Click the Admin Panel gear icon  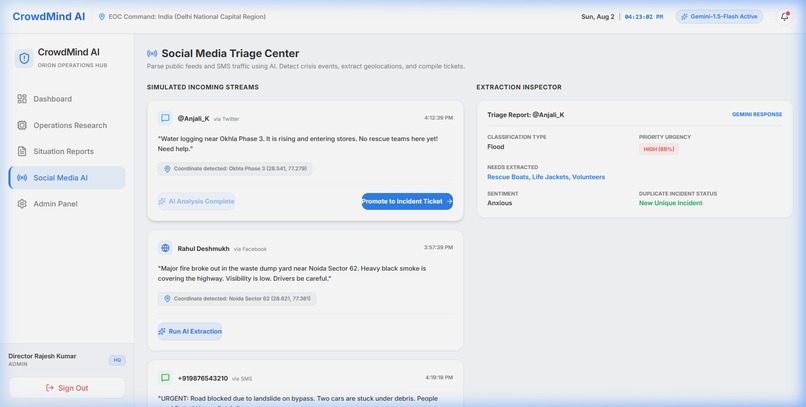click(x=22, y=204)
